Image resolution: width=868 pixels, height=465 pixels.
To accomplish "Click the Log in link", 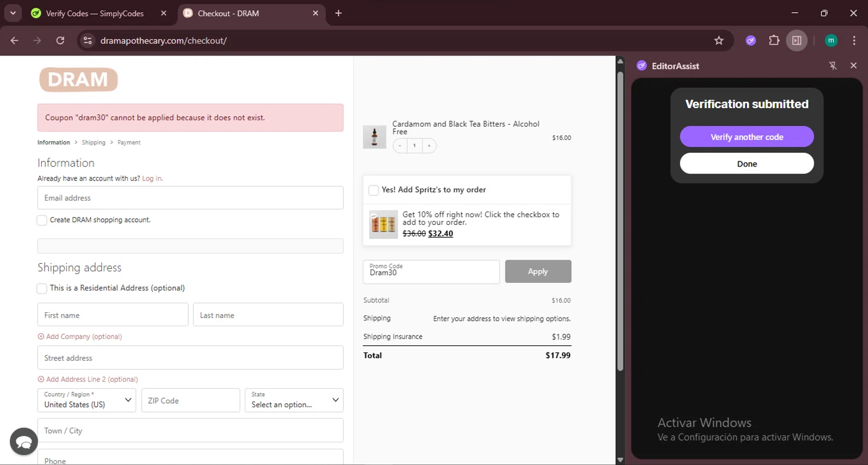I will (x=152, y=179).
